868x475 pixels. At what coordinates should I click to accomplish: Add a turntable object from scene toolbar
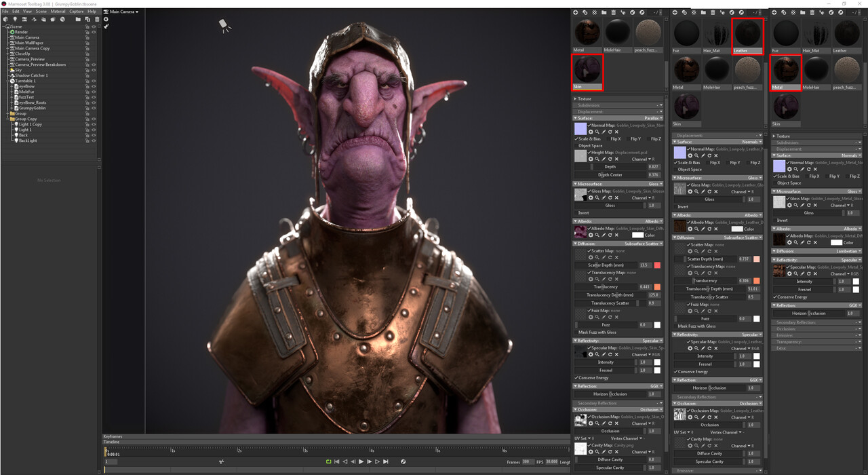(x=62, y=19)
